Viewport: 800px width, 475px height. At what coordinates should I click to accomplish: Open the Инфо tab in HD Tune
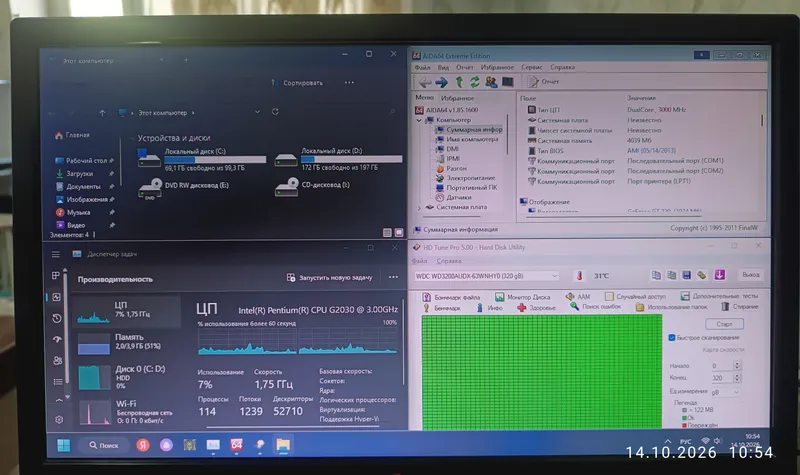tap(489, 308)
